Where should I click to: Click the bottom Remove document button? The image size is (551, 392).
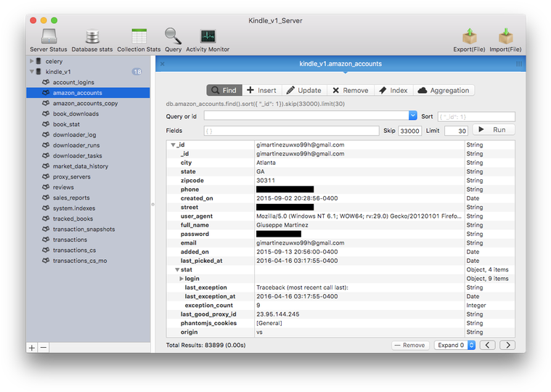[410, 346]
